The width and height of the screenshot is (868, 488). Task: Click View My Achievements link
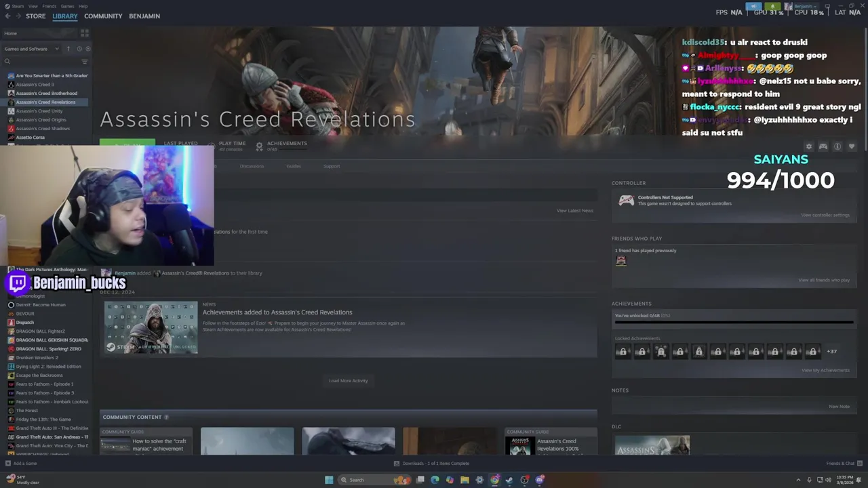[x=825, y=370]
